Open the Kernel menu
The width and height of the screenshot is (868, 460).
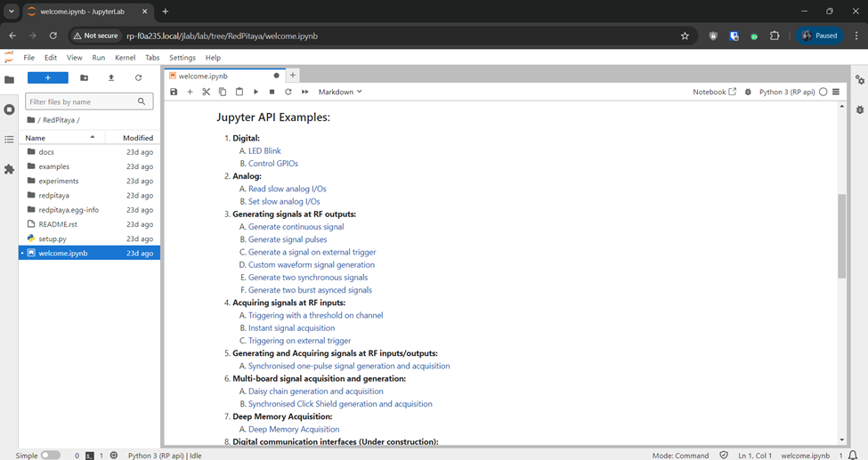(125, 58)
